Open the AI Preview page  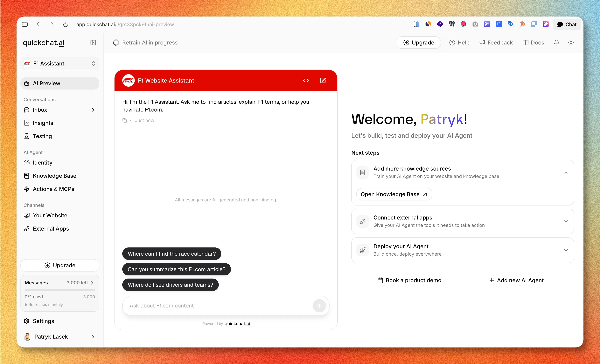[60, 84]
